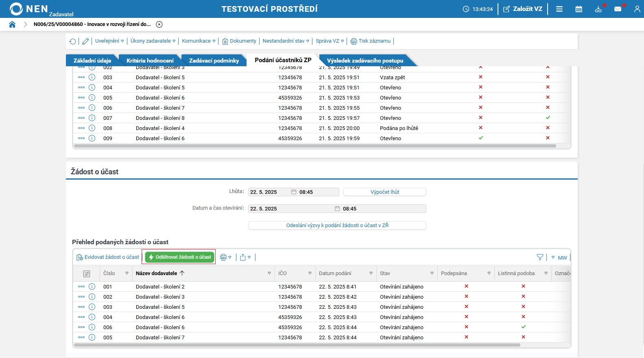Screen dimensions: 644x358
Task: Open print menu in requests toolbar
Action: pyautogui.click(x=225, y=257)
